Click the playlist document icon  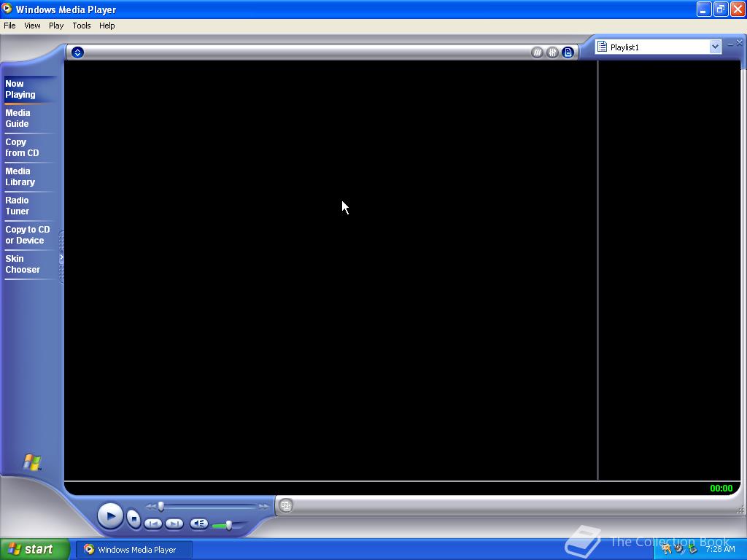coord(602,47)
